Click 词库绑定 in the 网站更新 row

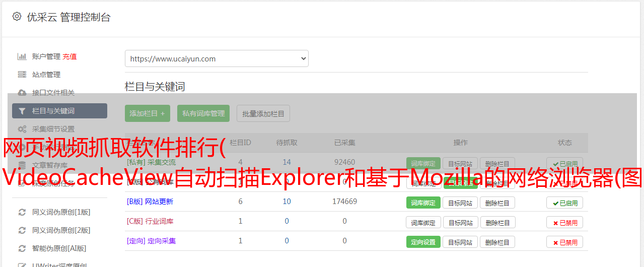pos(423,203)
